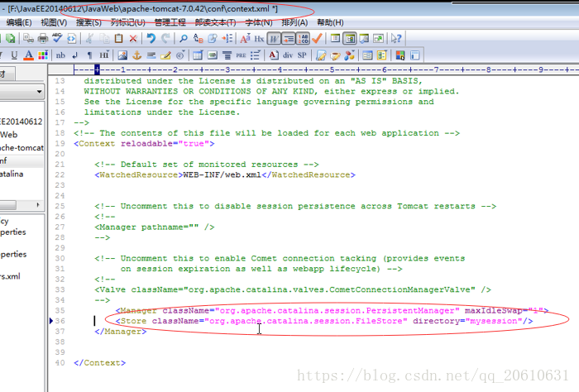The image size is (579, 392).
Task: Click the Undo arrow
Action: tap(151, 38)
